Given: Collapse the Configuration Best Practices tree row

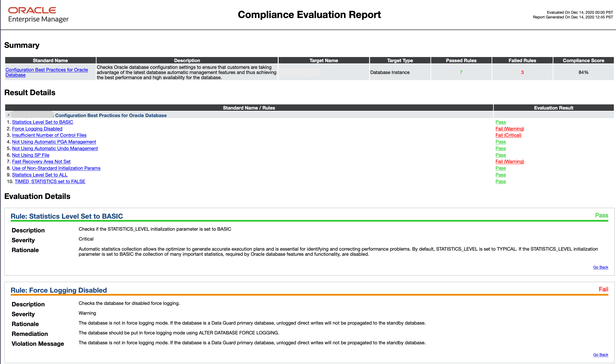Looking at the screenshot, I should (x=8, y=115).
